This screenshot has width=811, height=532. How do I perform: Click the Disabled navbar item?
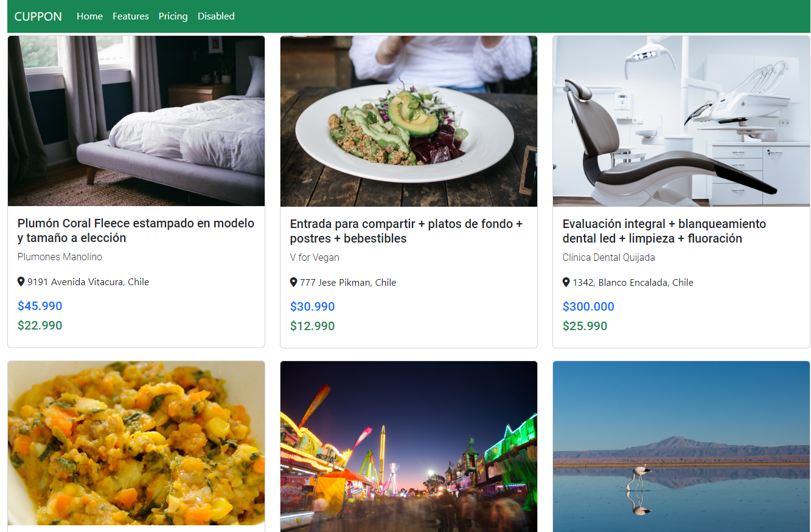(x=216, y=16)
